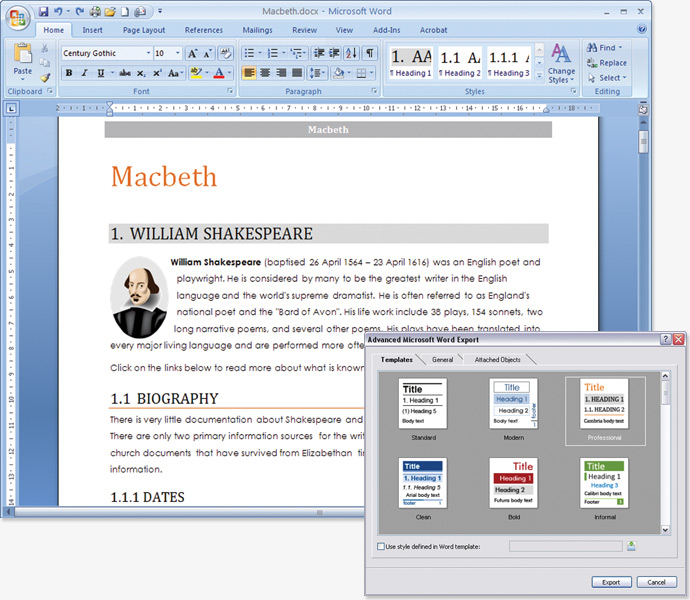The width and height of the screenshot is (690, 600).
Task: Open font size dropdown
Action: [177, 53]
